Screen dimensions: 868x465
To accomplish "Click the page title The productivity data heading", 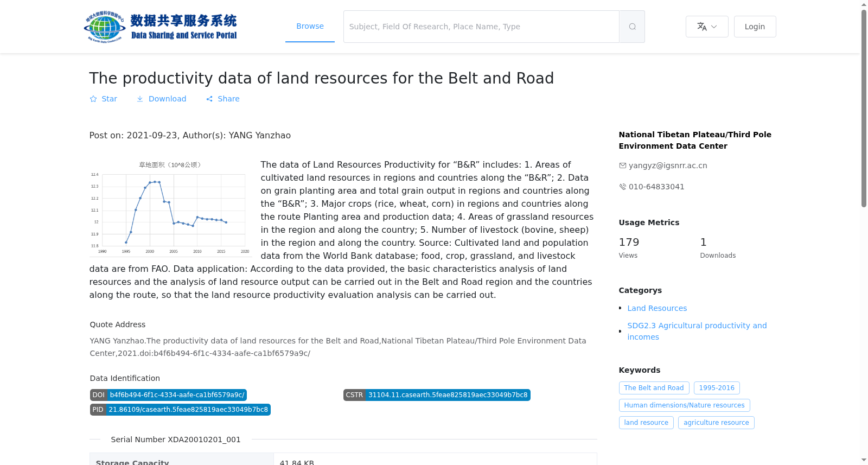I will [322, 78].
